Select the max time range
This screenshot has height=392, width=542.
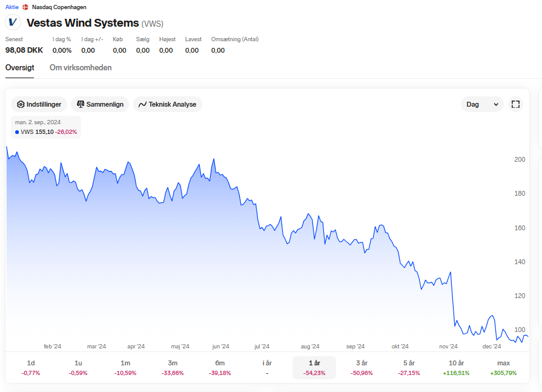pyautogui.click(x=503, y=367)
